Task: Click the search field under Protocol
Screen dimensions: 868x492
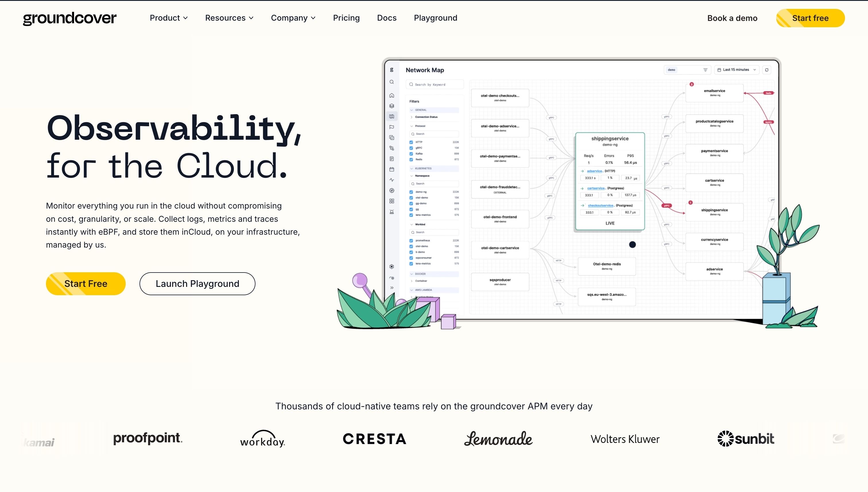Action: pyautogui.click(x=434, y=134)
